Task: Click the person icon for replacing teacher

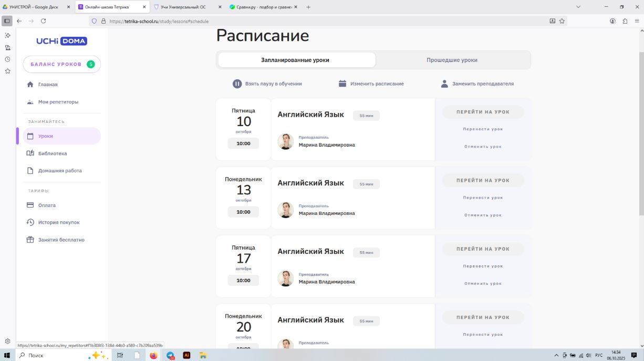Action: pyautogui.click(x=444, y=84)
